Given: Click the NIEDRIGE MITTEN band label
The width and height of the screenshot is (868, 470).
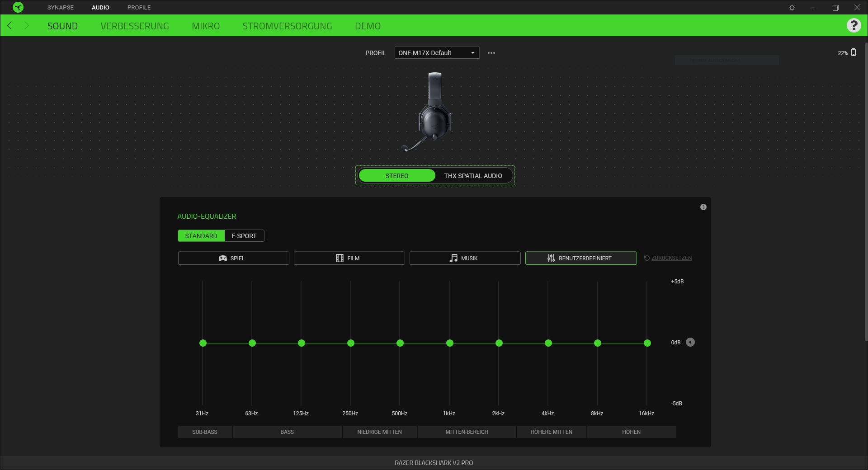Looking at the screenshot, I should (x=380, y=432).
